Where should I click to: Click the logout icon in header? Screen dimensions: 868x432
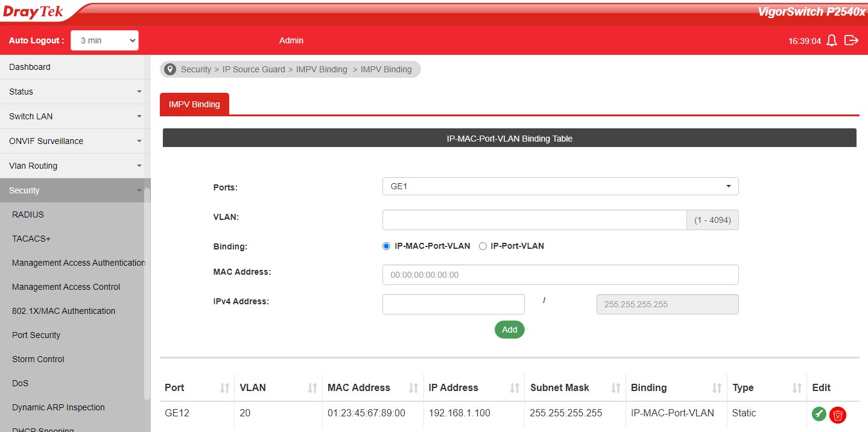(851, 40)
